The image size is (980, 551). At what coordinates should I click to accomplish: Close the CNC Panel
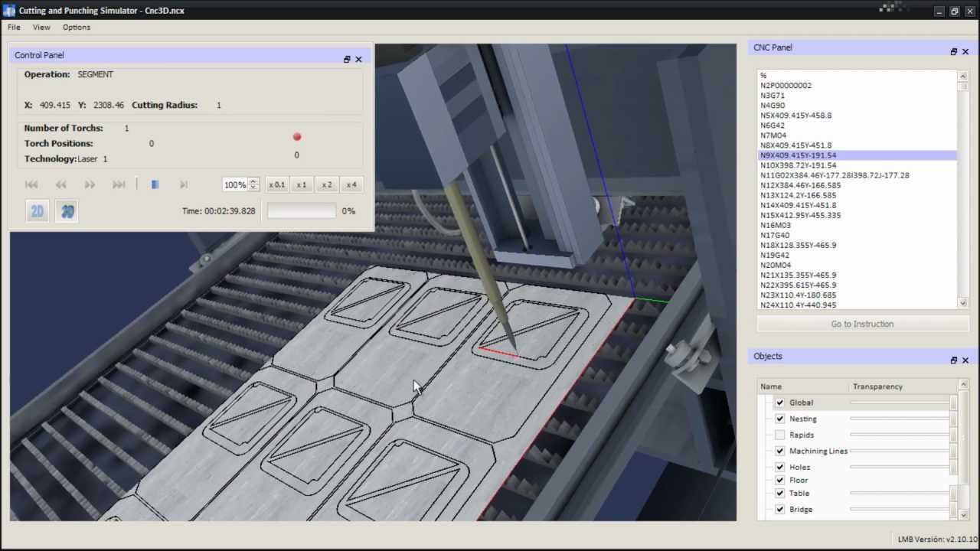coord(965,51)
